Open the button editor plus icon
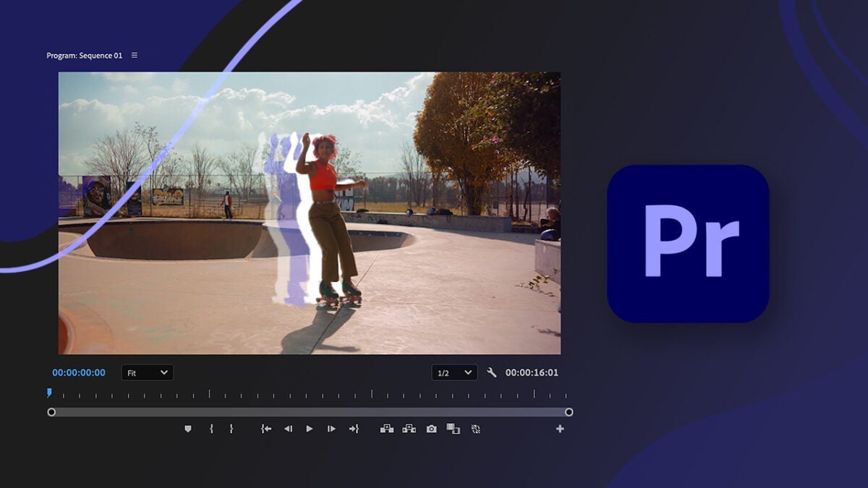Viewport: 868px width, 488px height. (x=560, y=429)
